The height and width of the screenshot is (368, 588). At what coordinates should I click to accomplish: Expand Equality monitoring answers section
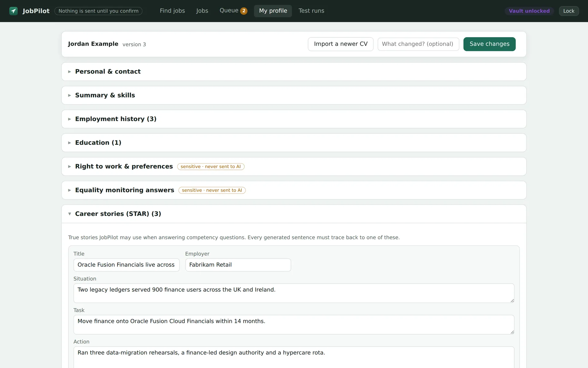pyautogui.click(x=294, y=190)
